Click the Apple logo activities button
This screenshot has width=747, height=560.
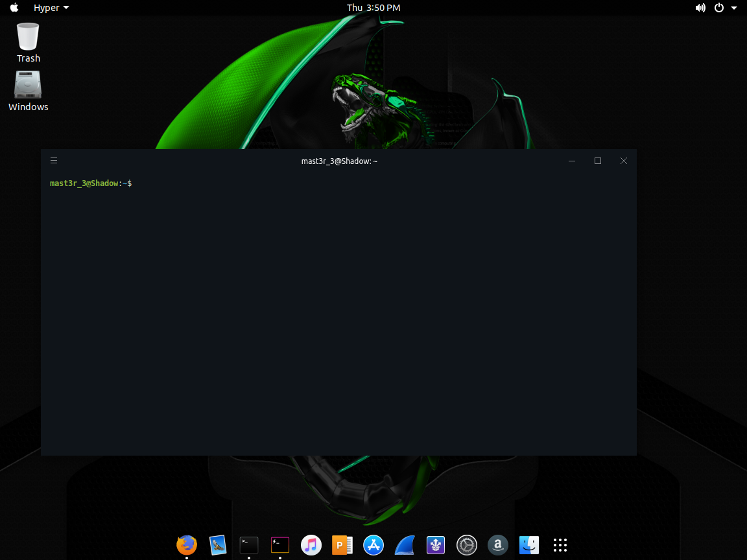[14, 8]
